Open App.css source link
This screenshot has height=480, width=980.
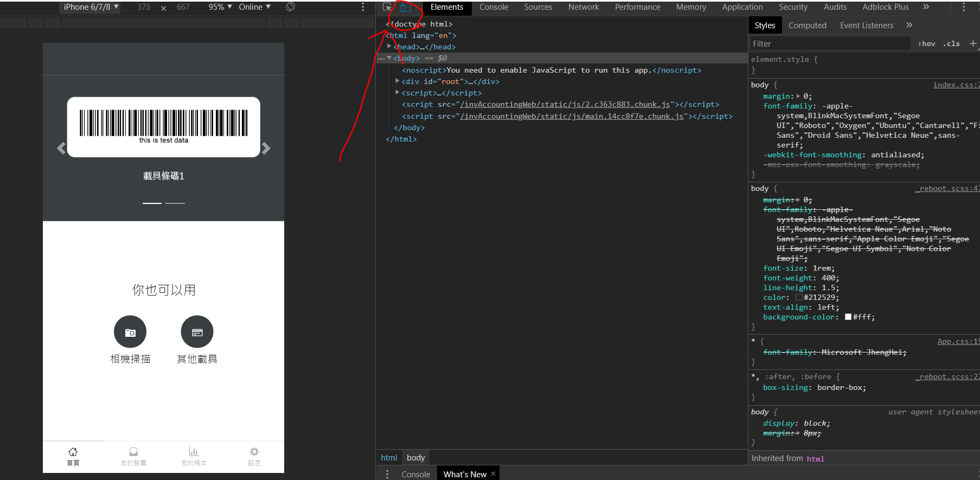click(x=958, y=341)
